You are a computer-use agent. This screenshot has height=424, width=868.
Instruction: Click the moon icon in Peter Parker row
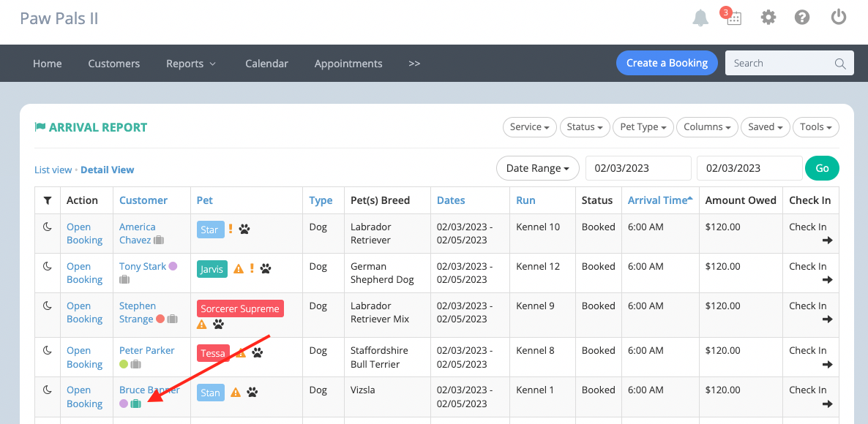(48, 350)
